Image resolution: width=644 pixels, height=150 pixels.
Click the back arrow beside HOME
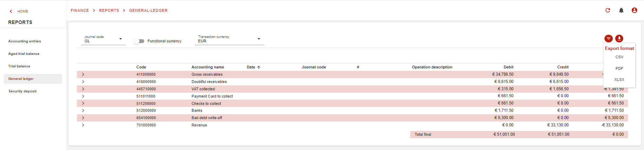click(11, 11)
